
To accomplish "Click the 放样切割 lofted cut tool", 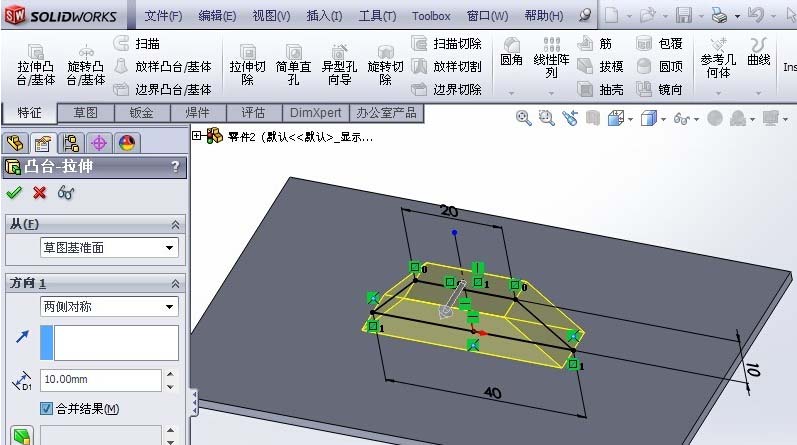I will coord(446,66).
